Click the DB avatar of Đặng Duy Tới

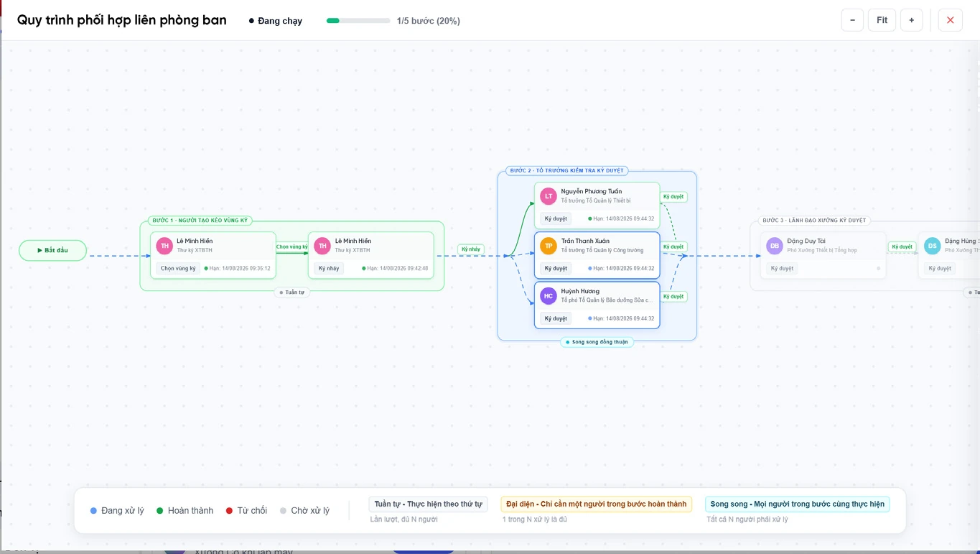(x=775, y=246)
